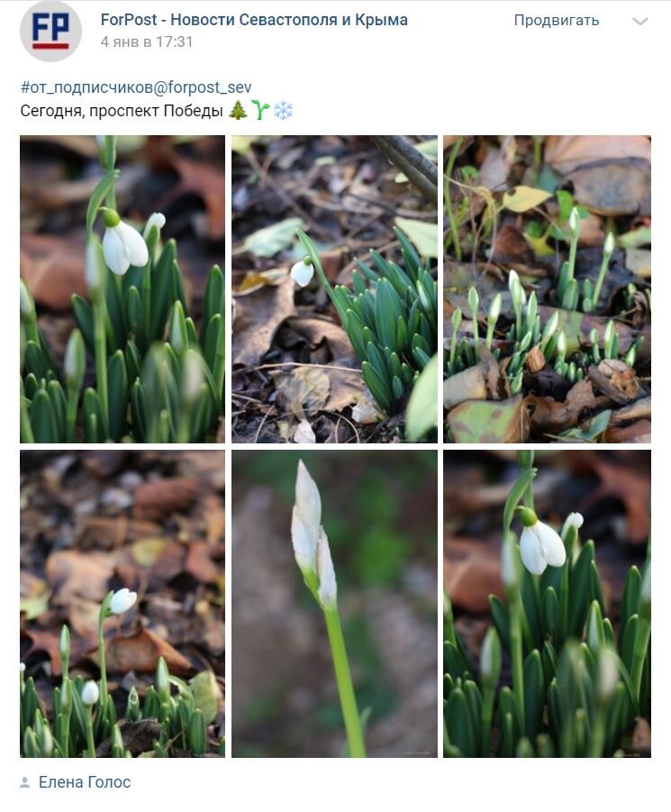Click the green sprout emoji
The image size is (671, 812).
(x=260, y=110)
